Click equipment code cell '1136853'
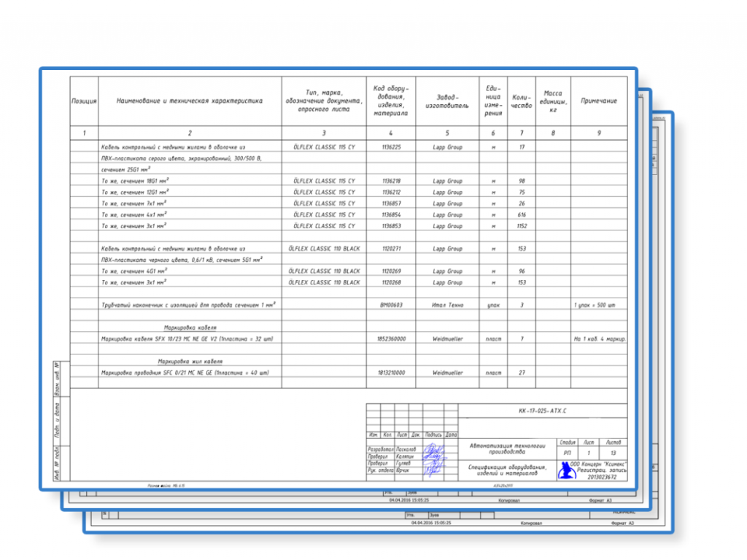Screen dimensions: 747x560 click(x=391, y=226)
